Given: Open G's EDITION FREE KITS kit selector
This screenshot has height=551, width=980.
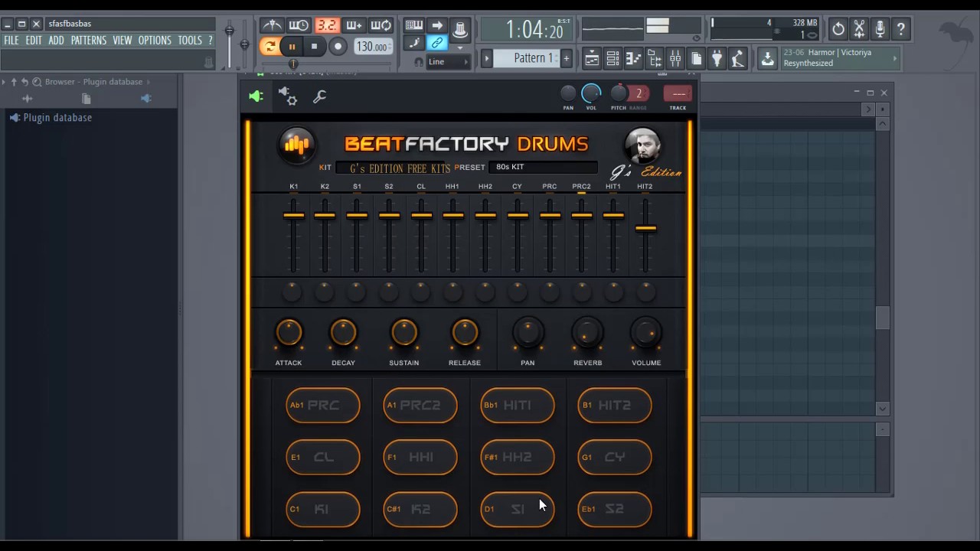Looking at the screenshot, I should point(394,168).
